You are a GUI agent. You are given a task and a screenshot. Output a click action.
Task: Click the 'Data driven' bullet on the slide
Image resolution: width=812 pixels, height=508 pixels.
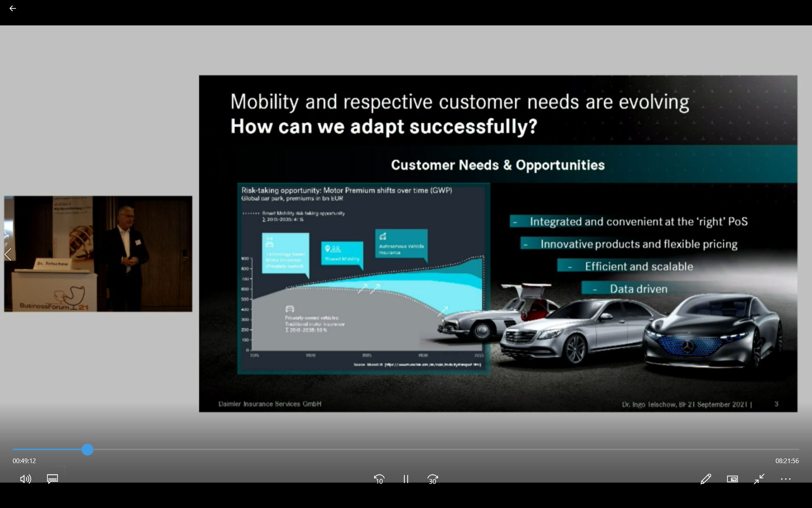[x=638, y=289]
